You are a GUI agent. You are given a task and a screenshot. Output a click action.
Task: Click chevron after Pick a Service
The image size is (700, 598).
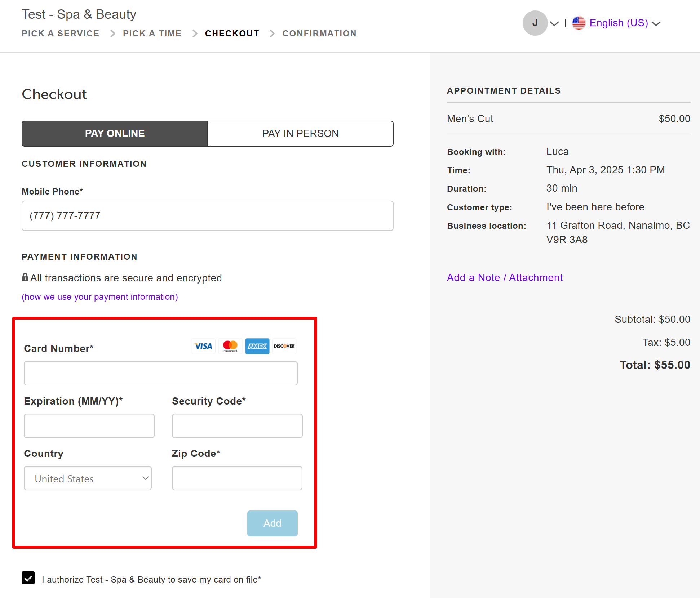click(x=113, y=34)
